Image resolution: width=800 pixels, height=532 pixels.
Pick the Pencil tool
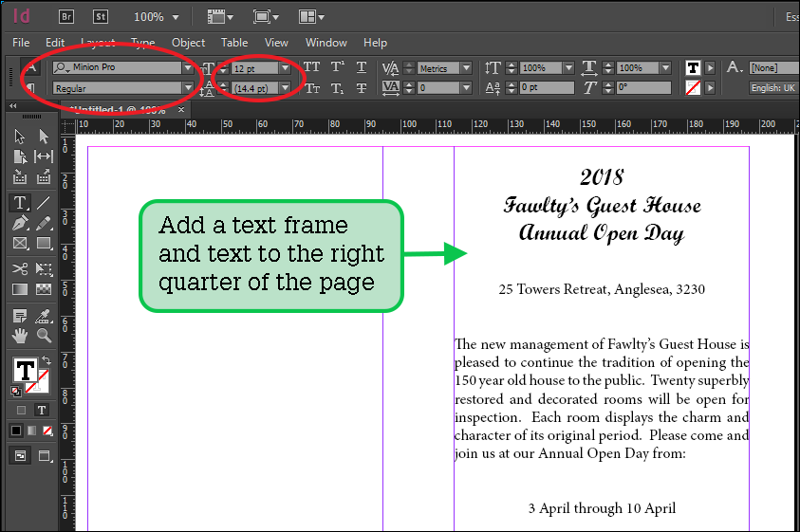44,223
